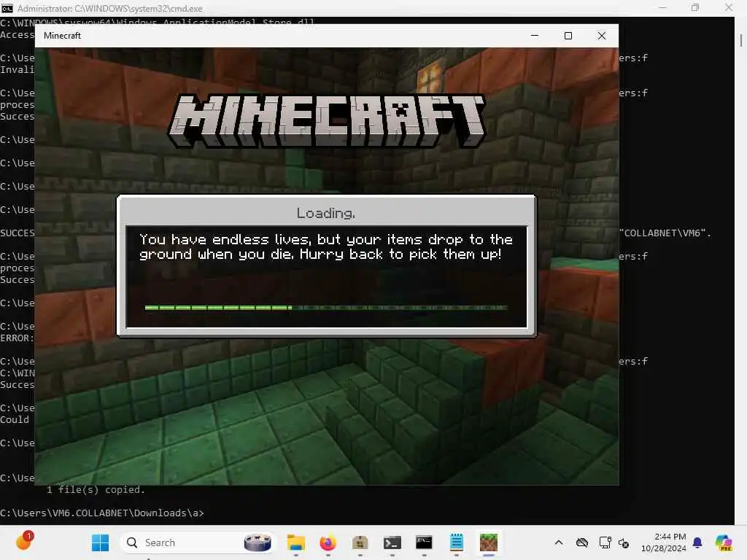Restore down the cmd.exe window
The image size is (747, 560).
point(695,7)
